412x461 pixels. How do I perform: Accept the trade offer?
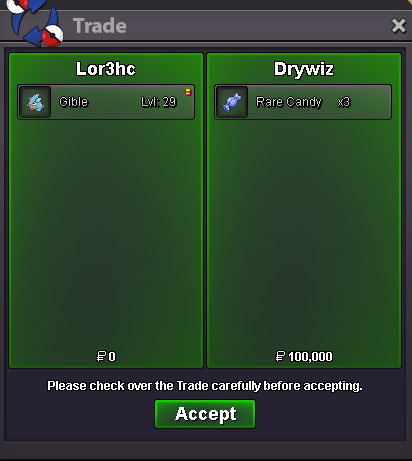tap(205, 414)
